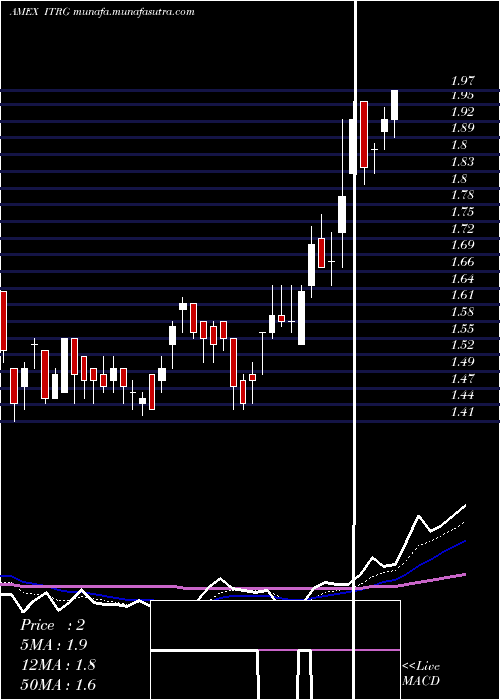
Task: Click the 1.47 price axis label
Action: tap(462, 379)
